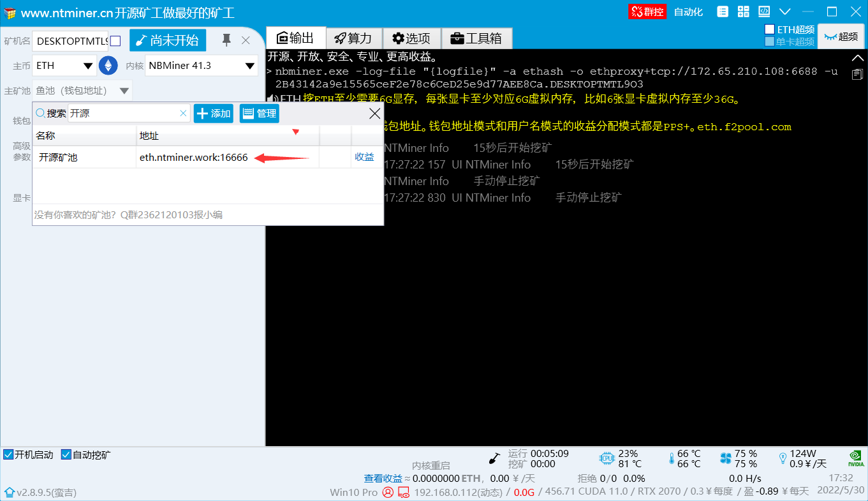Click the CPU usage icon
868x501 pixels.
click(x=606, y=458)
